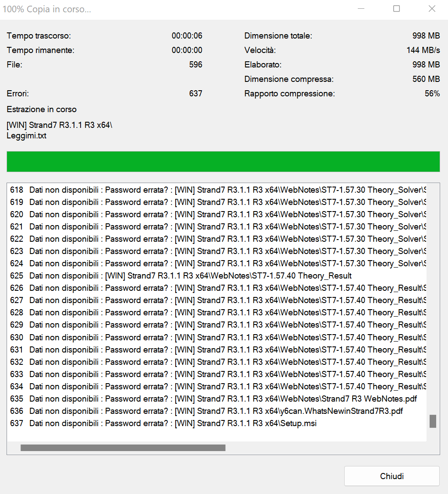Click the 100% Copia in corso title
This screenshot has height=494, width=448.
click(x=46, y=9)
